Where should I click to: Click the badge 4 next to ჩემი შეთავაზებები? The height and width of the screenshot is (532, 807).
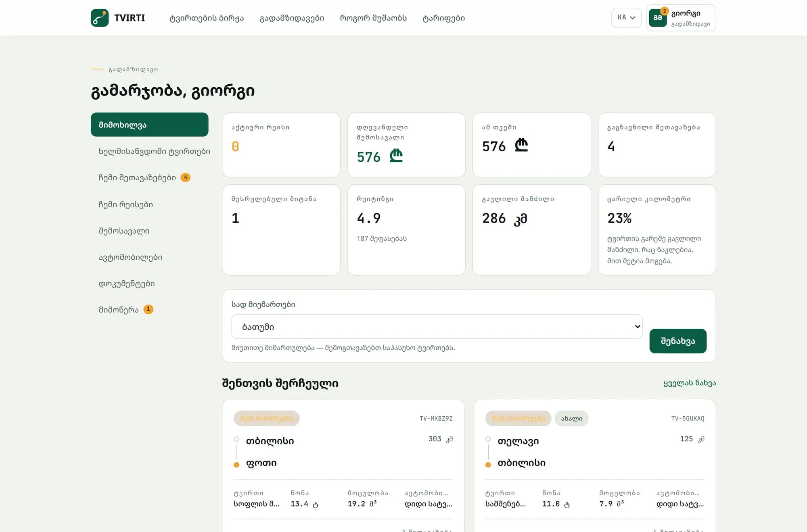[x=185, y=177]
